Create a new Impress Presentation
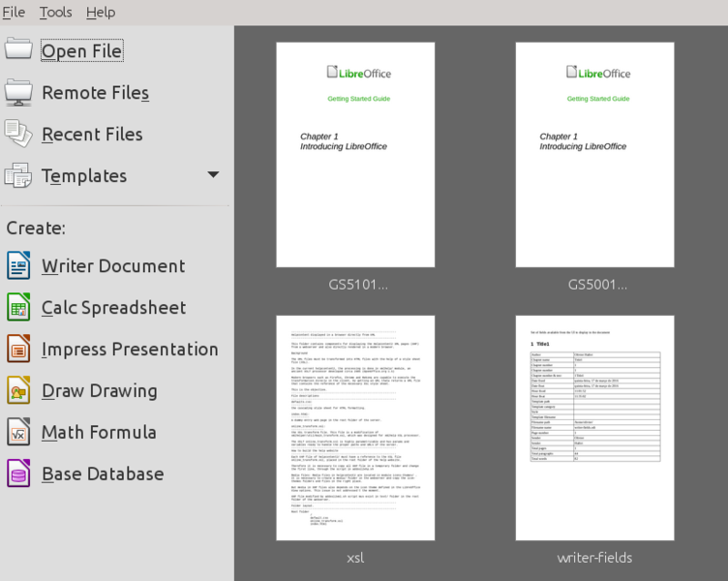The width and height of the screenshot is (728, 581). [x=130, y=350]
